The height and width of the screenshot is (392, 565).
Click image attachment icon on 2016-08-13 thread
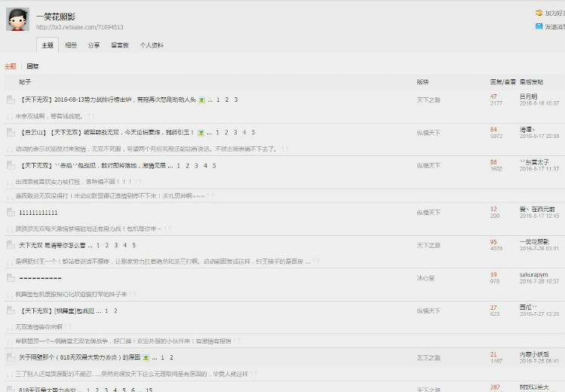(202, 100)
